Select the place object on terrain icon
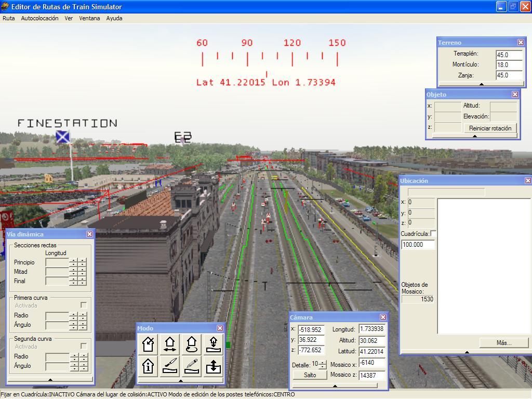The width and height of the screenshot is (532, 399). click(214, 344)
